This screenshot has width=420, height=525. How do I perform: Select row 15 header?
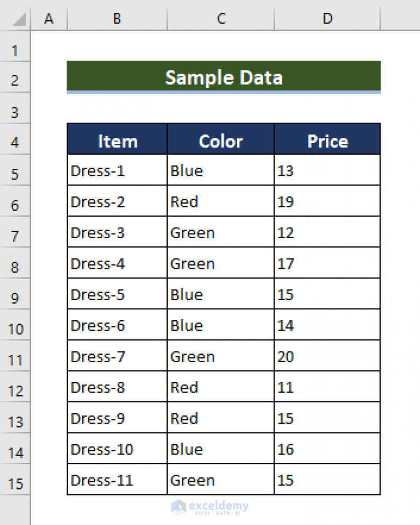point(15,484)
